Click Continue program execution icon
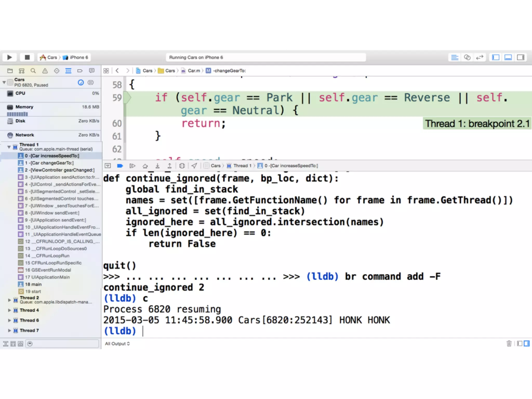Image resolution: width=532 pixels, height=399 pixels. click(132, 166)
